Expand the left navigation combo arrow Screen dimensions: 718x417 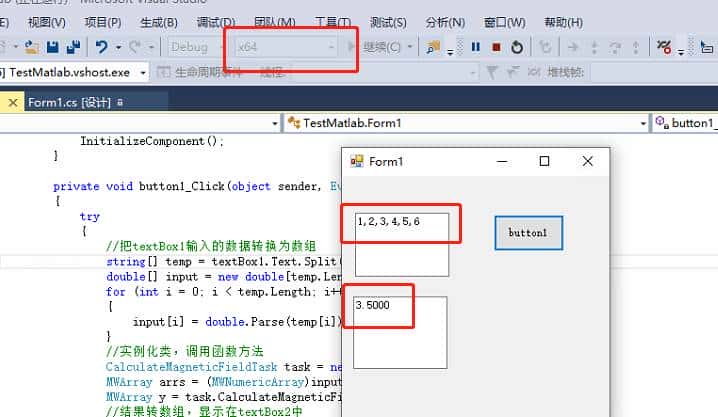pyautogui.click(x=275, y=124)
